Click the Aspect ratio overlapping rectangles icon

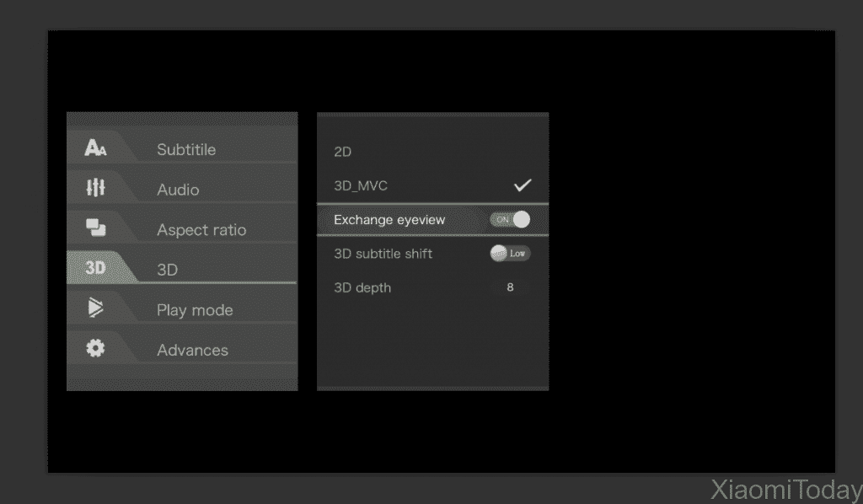[x=95, y=228]
